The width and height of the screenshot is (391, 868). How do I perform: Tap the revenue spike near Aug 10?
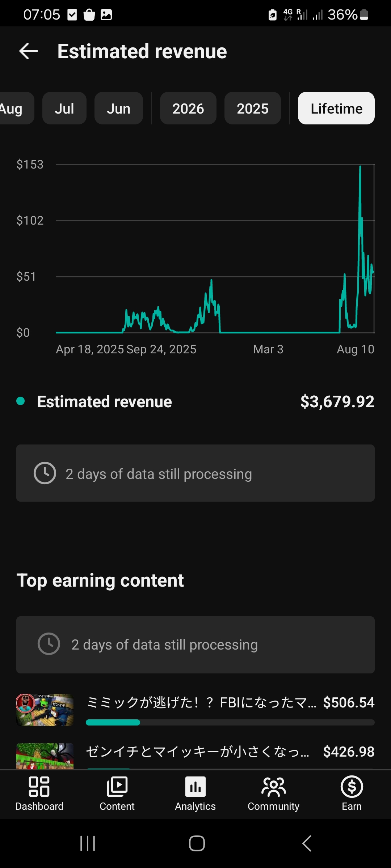(x=360, y=170)
